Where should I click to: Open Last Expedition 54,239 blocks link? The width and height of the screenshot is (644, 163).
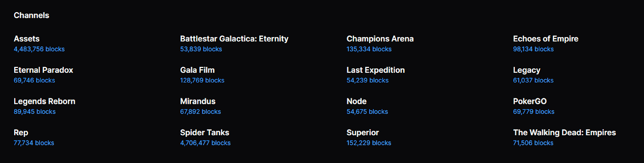[367, 80]
